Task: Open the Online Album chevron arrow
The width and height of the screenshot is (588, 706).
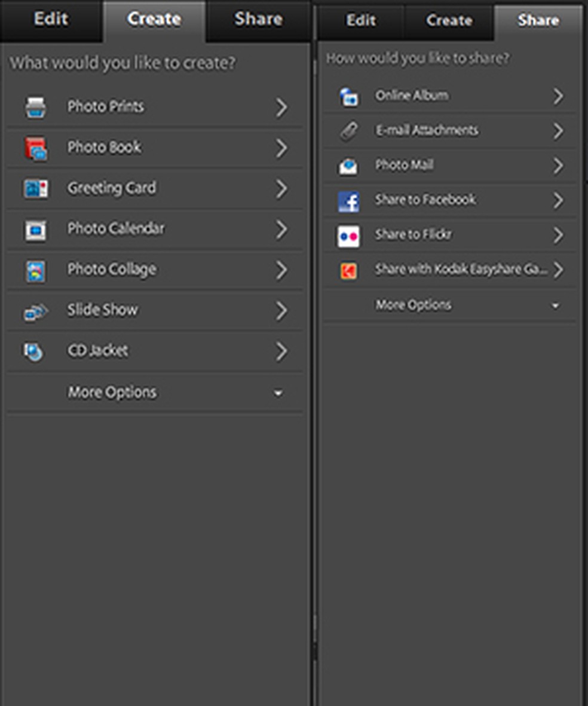Action: click(x=558, y=96)
